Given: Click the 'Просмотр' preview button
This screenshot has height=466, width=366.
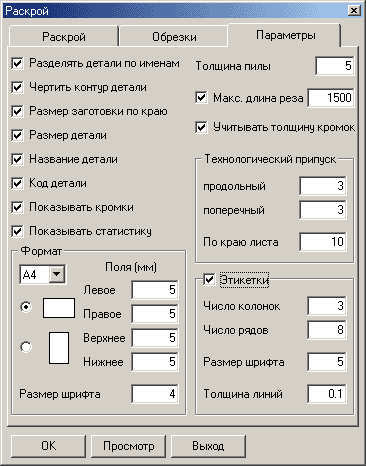Looking at the screenshot, I should 128,446.
